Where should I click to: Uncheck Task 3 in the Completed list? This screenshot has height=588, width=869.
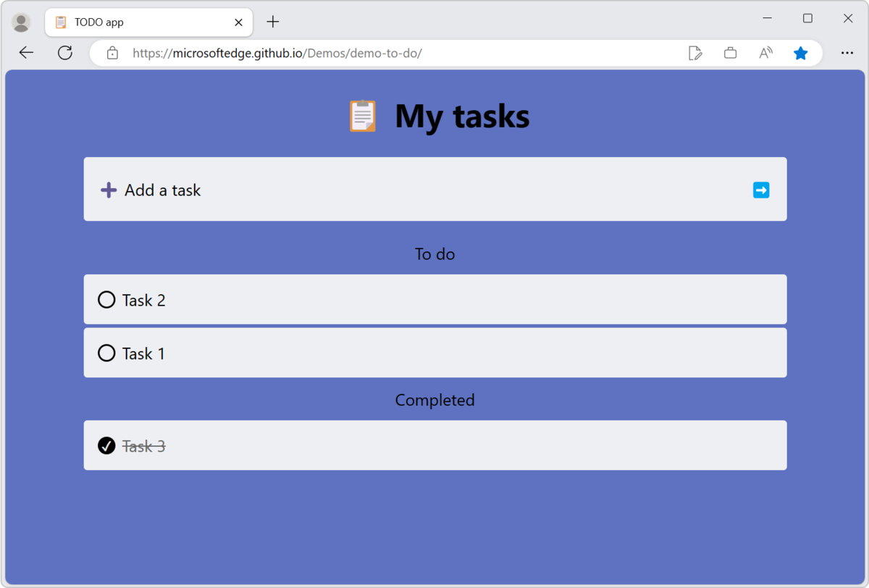[106, 445]
